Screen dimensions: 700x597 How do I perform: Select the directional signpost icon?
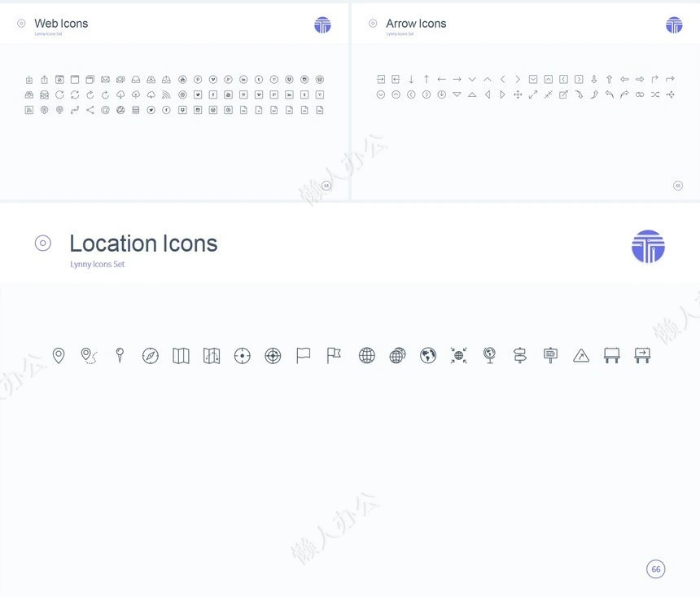coord(520,355)
